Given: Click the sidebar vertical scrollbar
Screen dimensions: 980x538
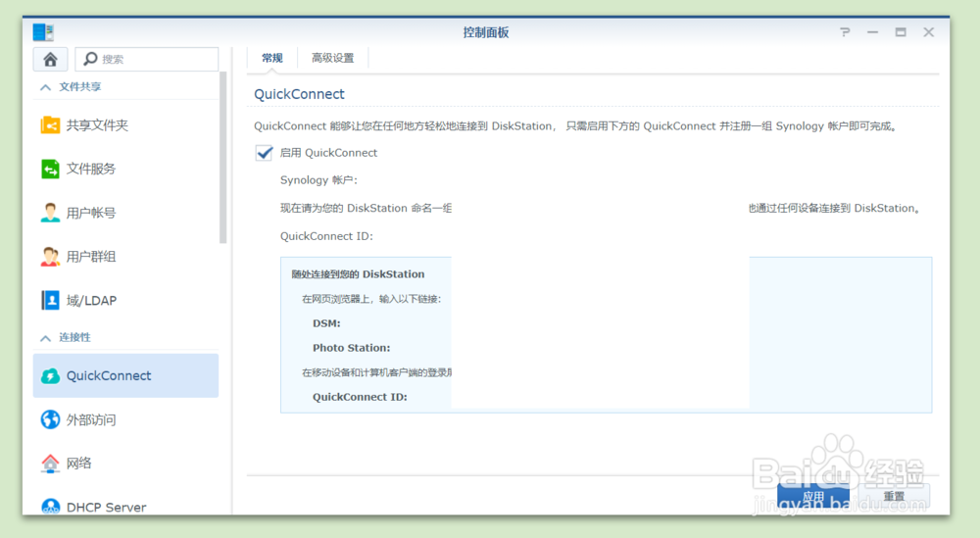Looking at the screenshot, I should pos(223,158).
